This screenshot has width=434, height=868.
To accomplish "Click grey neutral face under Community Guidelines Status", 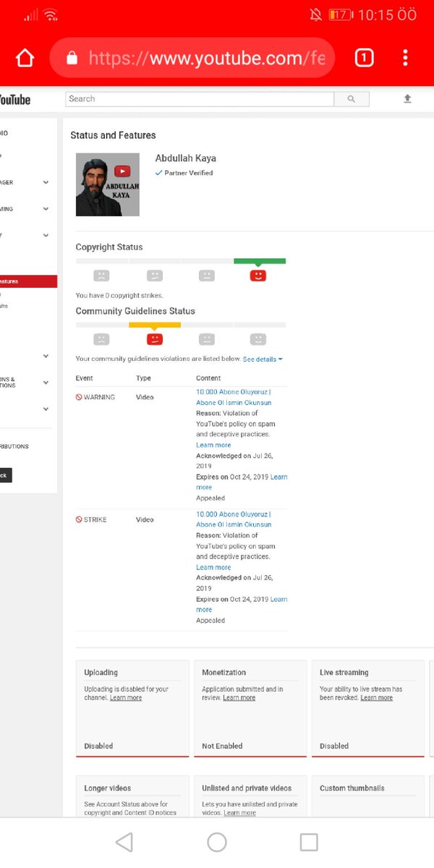I will [x=207, y=339].
